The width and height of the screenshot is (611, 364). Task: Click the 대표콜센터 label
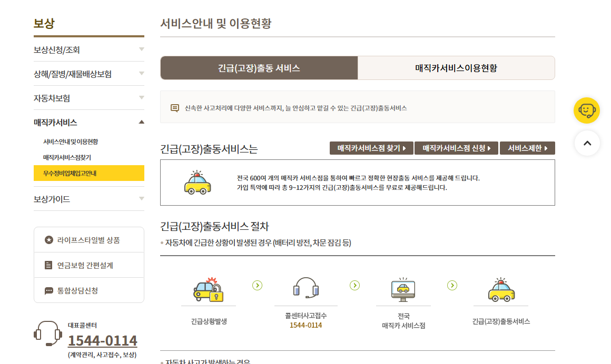[82, 325]
